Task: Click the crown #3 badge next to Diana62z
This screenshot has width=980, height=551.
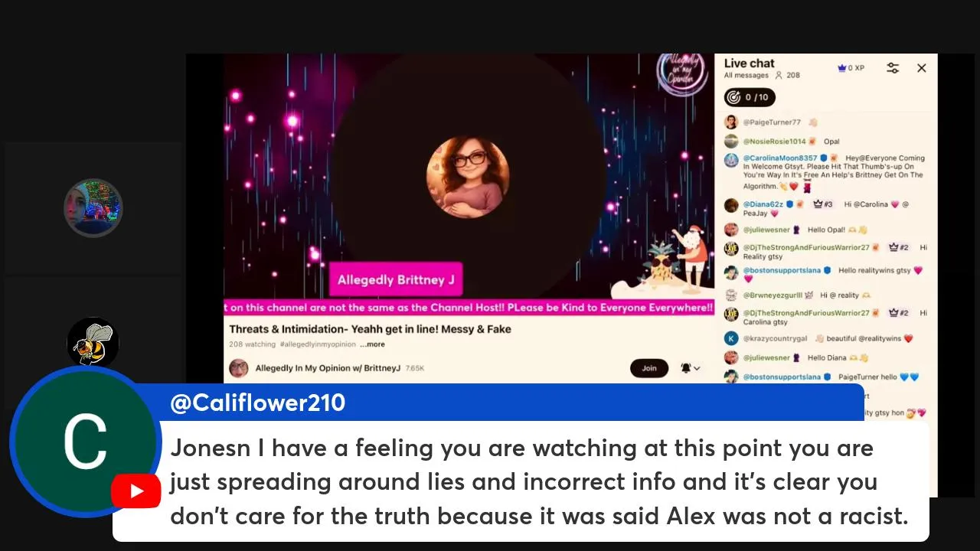Action: [x=822, y=204]
